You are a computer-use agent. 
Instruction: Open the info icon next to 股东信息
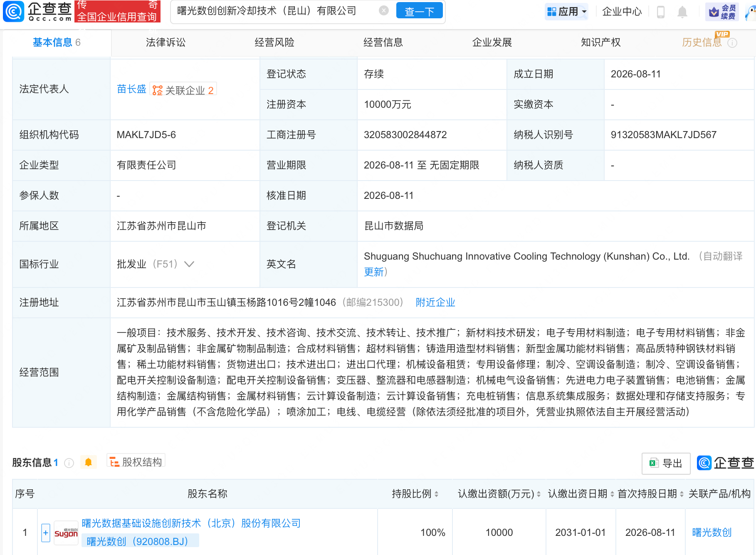pyautogui.click(x=69, y=463)
